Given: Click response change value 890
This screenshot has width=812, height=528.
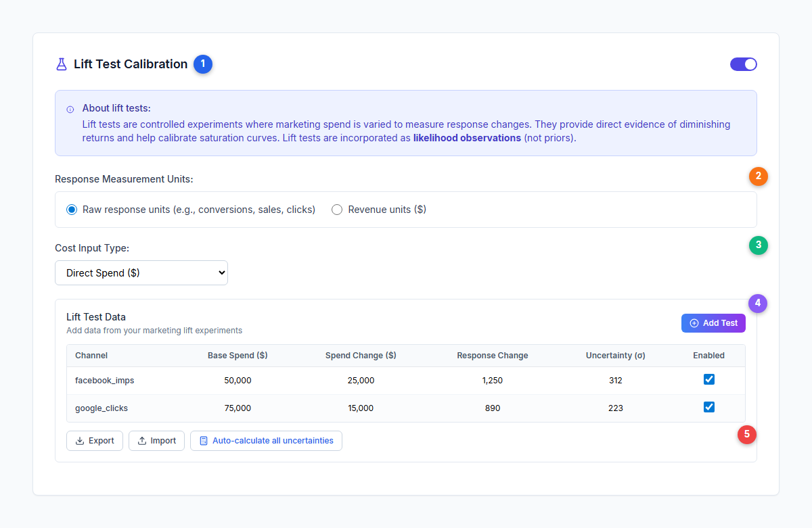Looking at the screenshot, I should 493,408.
